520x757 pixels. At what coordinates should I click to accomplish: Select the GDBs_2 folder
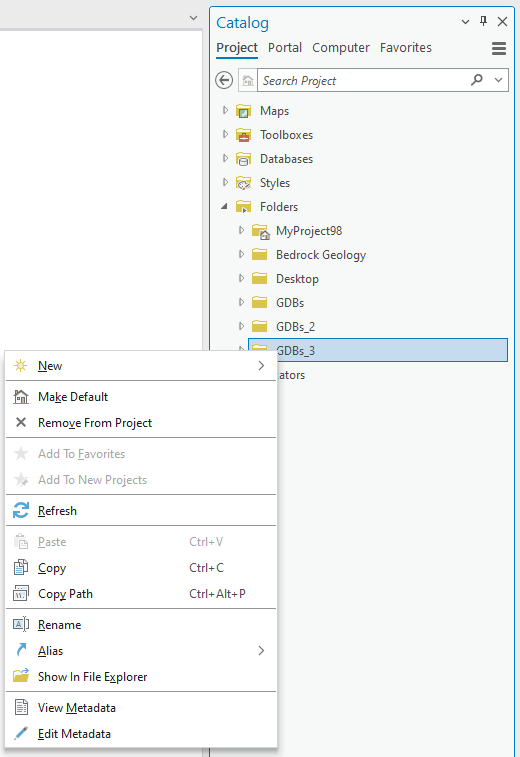(295, 327)
